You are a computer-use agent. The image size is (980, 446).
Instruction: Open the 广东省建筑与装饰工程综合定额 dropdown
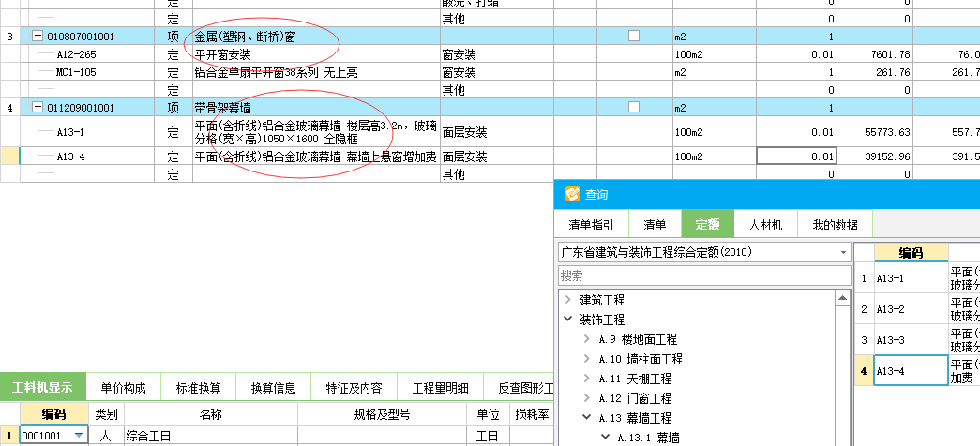pyautogui.click(x=843, y=252)
